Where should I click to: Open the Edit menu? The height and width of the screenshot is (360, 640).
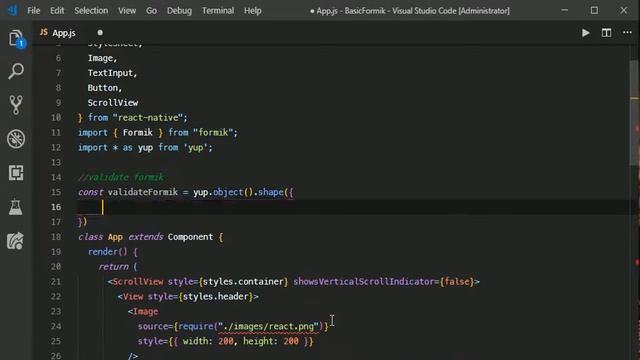[57, 11]
